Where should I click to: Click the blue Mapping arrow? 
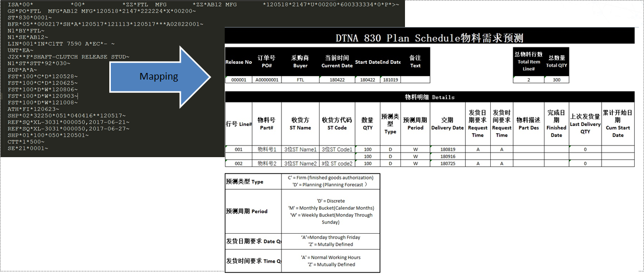point(160,77)
